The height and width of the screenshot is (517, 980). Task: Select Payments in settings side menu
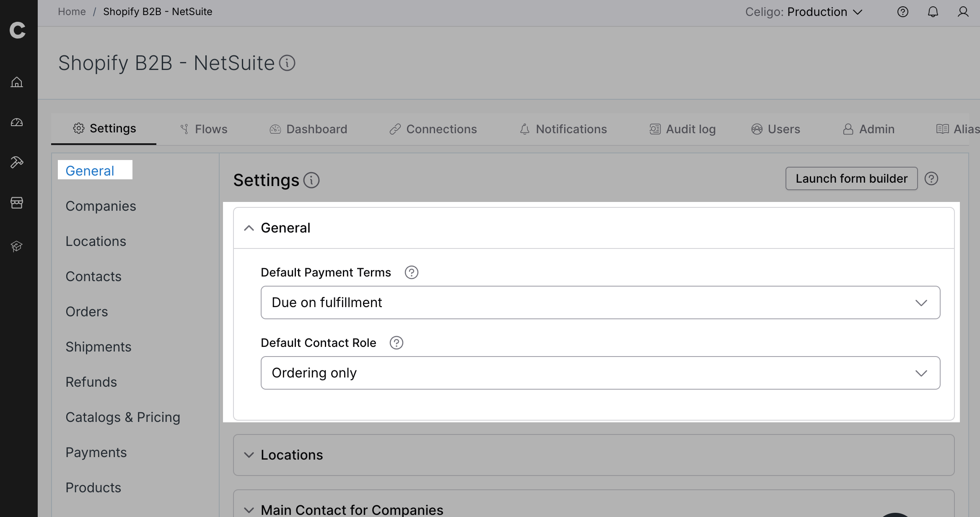[96, 452]
